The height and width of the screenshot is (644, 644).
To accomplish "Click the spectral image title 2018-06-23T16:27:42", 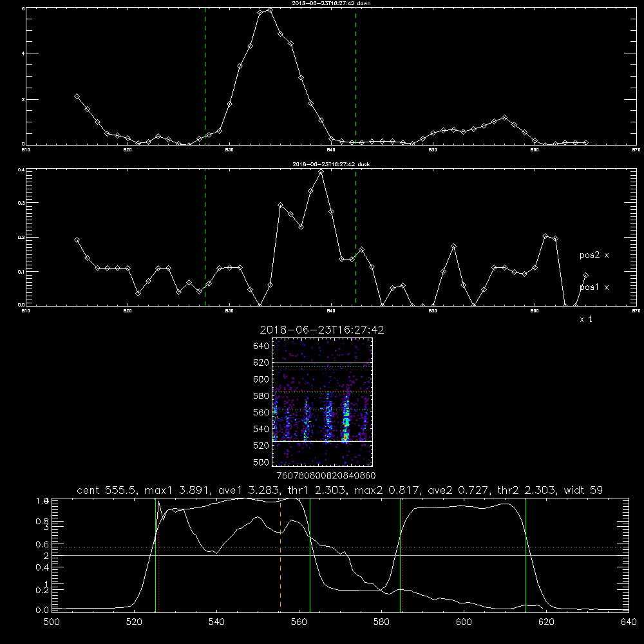I will (322, 330).
